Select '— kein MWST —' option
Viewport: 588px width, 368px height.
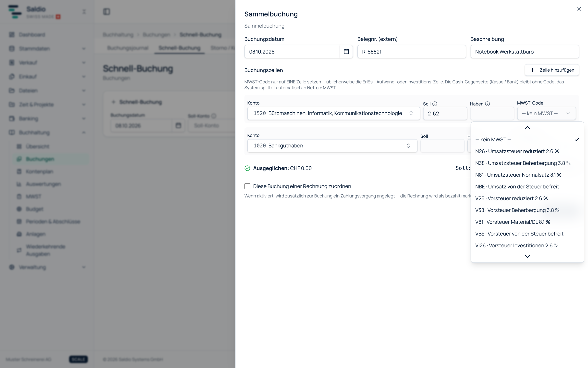527,140
